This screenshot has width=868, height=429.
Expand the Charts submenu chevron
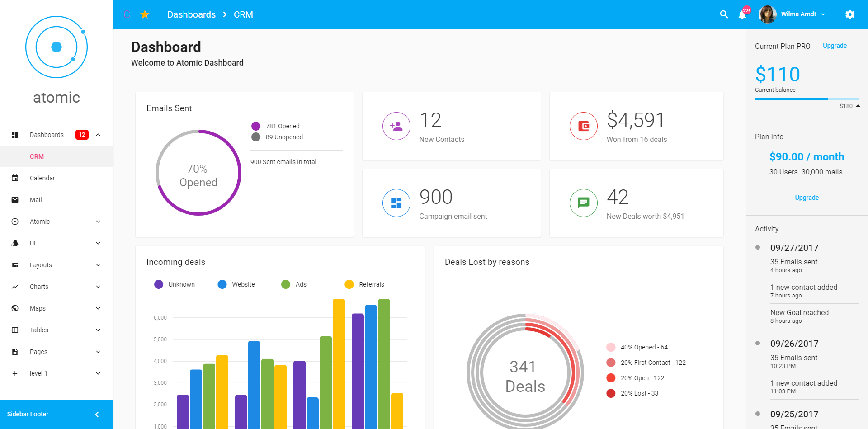98,287
